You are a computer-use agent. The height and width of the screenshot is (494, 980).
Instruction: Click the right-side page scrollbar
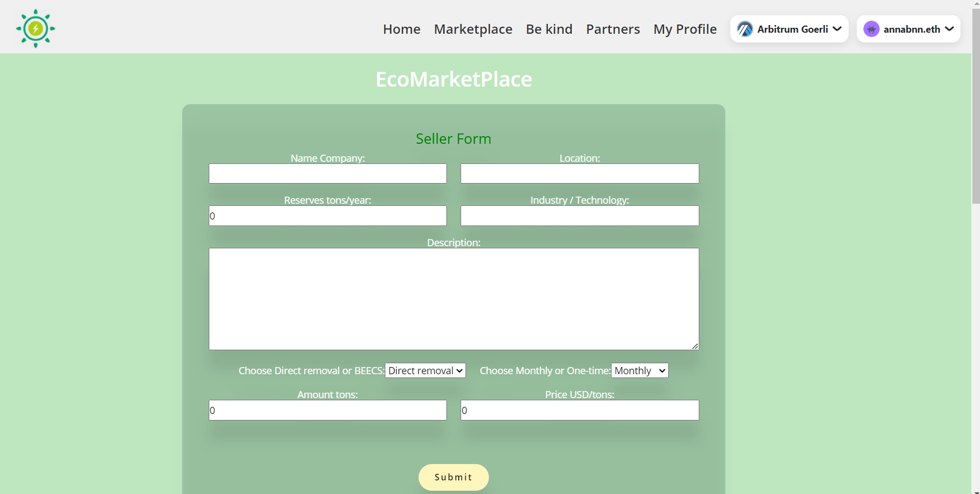pyautogui.click(x=975, y=103)
